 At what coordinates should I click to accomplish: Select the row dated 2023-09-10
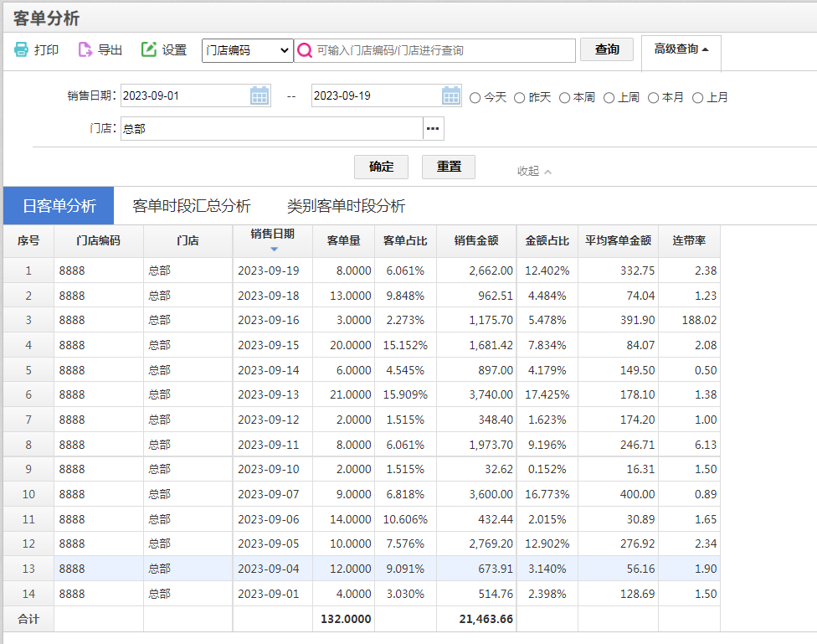362,469
